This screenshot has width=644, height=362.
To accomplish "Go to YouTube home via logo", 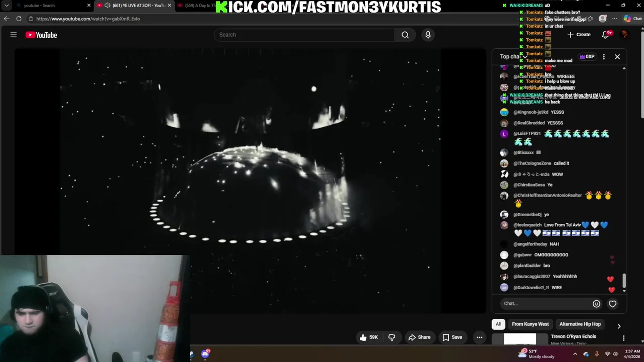I will click(x=41, y=35).
